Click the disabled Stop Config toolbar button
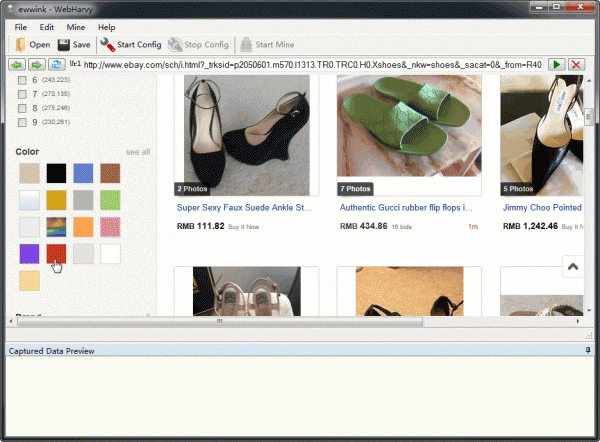 (x=198, y=45)
